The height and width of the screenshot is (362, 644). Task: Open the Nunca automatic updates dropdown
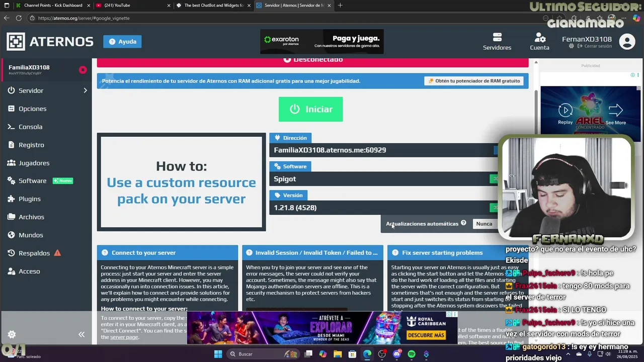tap(486, 224)
